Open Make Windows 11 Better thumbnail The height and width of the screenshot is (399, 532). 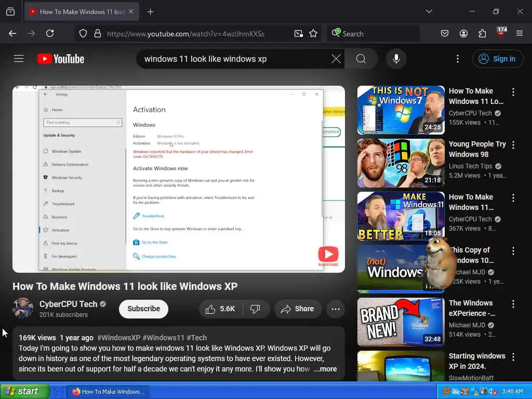click(401, 216)
